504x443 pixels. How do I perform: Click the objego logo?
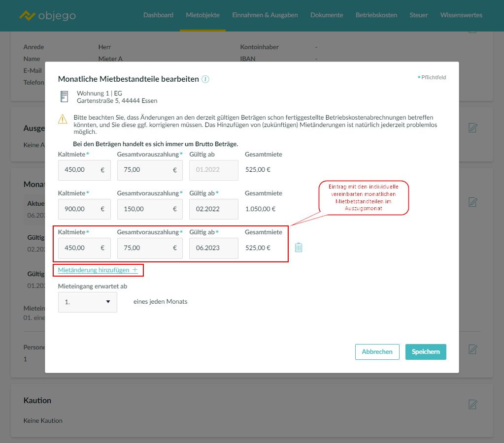[x=47, y=15]
